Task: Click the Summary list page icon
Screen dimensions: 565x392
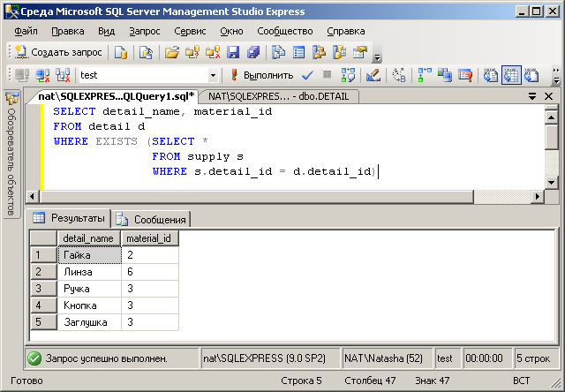Action: click(x=298, y=53)
